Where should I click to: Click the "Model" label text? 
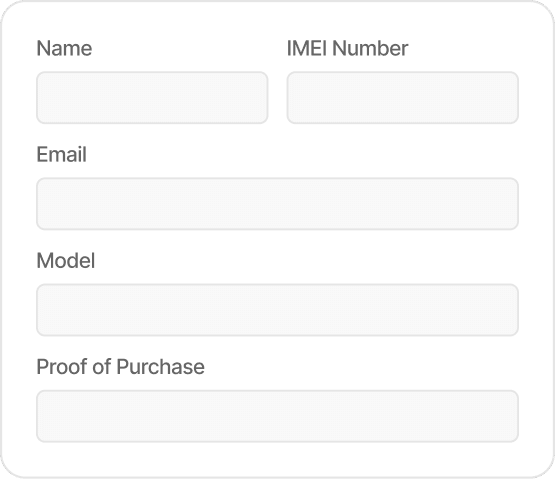click(x=66, y=261)
